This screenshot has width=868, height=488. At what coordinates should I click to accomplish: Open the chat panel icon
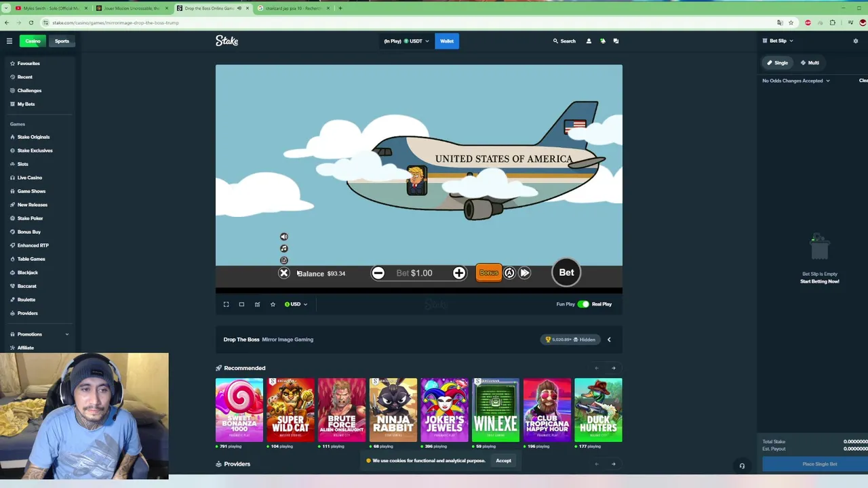click(616, 41)
